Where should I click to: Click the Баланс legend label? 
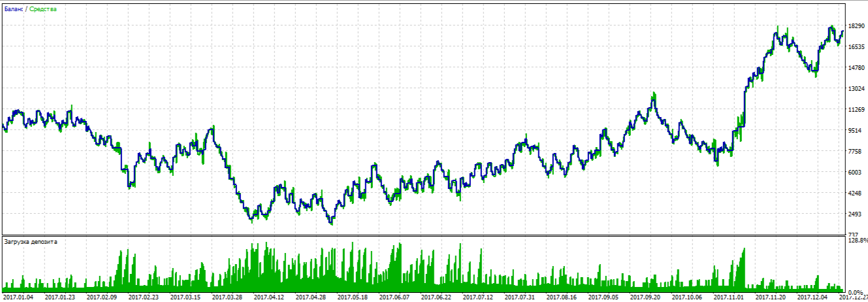pos(13,9)
